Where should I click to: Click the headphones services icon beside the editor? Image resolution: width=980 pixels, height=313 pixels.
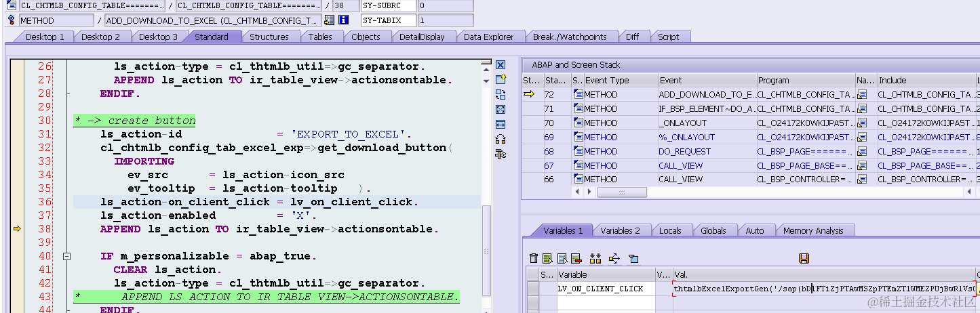[x=501, y=139]
